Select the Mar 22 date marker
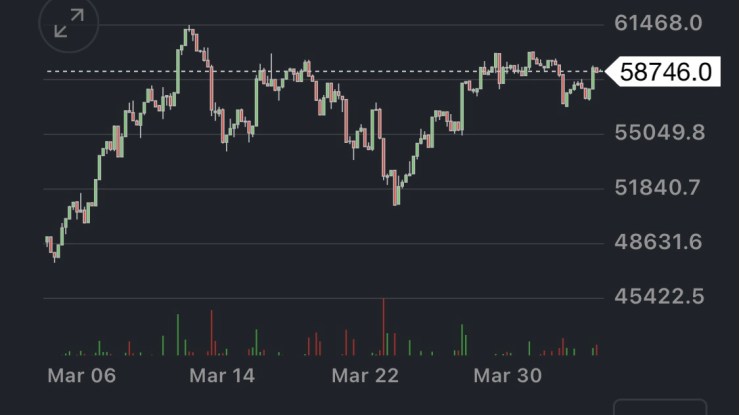The height and width of the screenshot is (415, 739). pyautogui.click(x=365, y=376)
